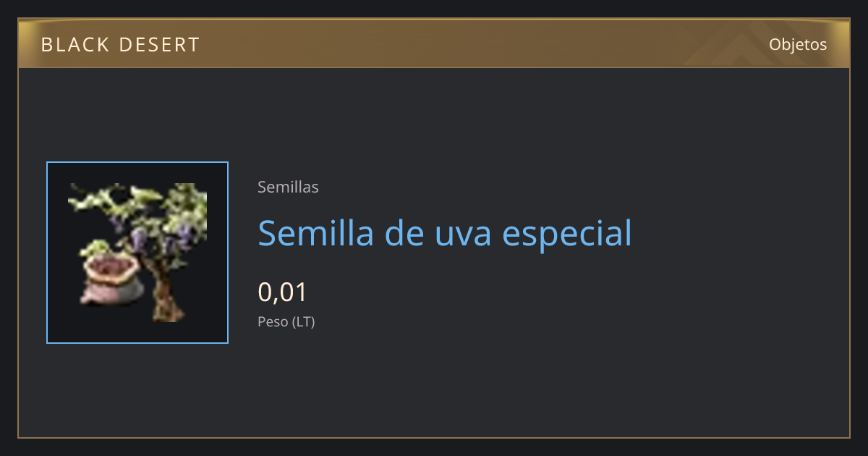Click the grape seed item icon

point(137,253)
